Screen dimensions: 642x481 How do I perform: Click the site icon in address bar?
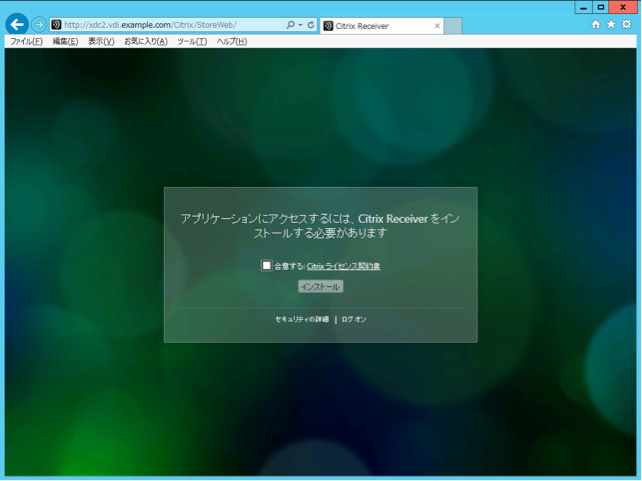pos(57,25)
